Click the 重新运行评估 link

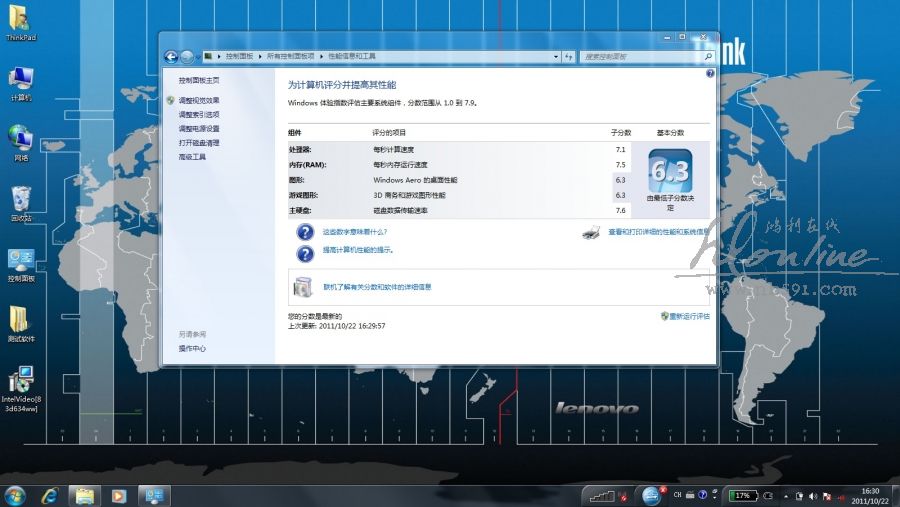pyautogui.click(x=689, y=316)
